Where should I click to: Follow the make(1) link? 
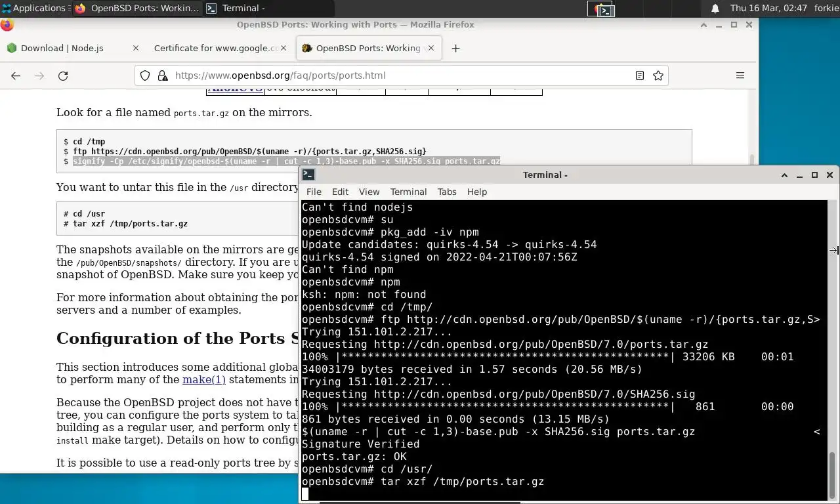pos(203,379)
